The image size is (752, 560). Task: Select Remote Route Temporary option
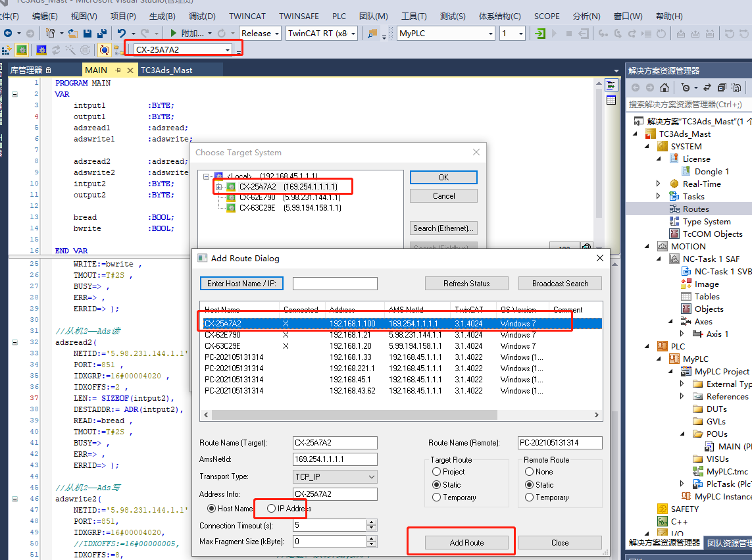click(529, 497)
